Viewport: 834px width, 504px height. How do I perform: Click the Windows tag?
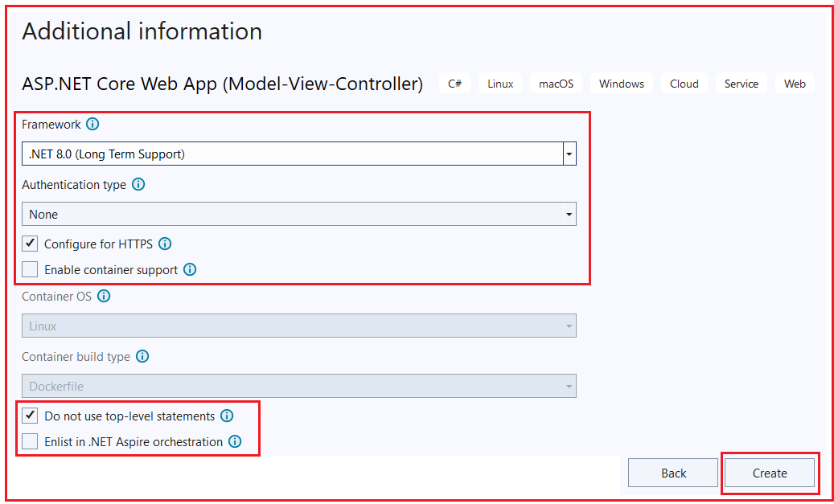pyautogui.click(x=622, y=84)
